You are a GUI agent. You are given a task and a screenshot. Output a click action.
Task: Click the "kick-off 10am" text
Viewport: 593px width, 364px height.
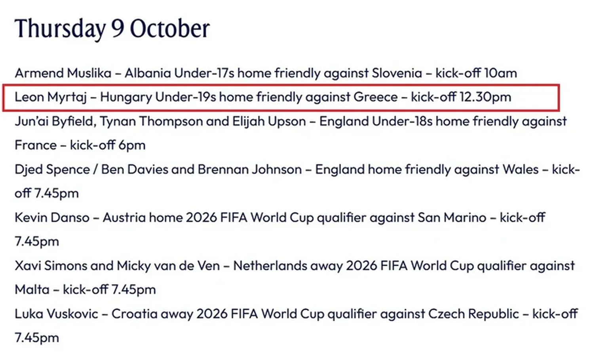click(476, 73)
